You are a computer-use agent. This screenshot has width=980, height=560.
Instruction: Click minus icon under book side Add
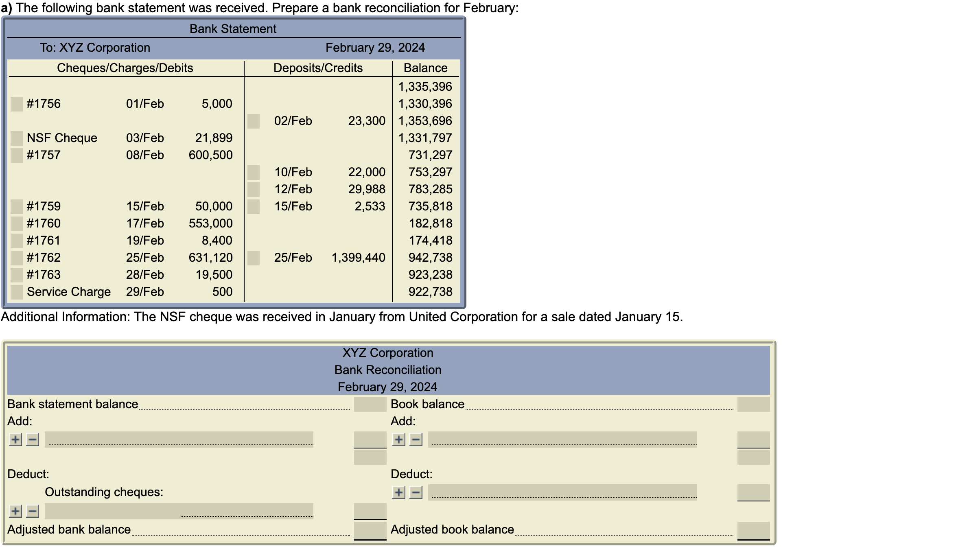[x=416, y=440]
